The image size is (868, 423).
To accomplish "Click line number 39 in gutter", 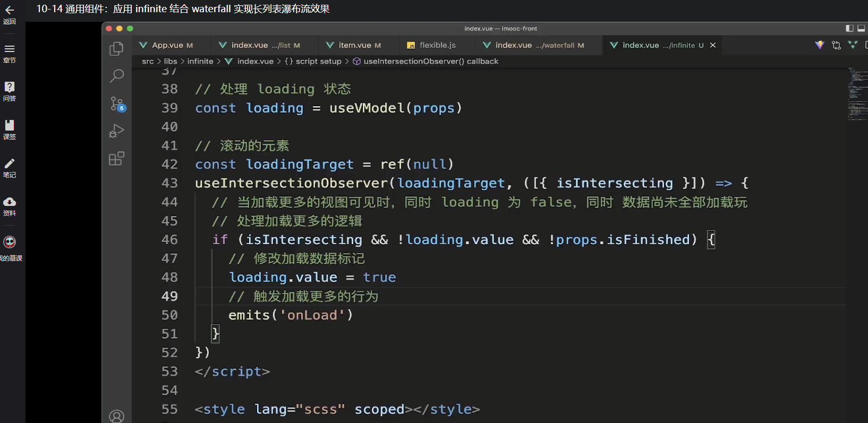I will [x=169, y=108].
